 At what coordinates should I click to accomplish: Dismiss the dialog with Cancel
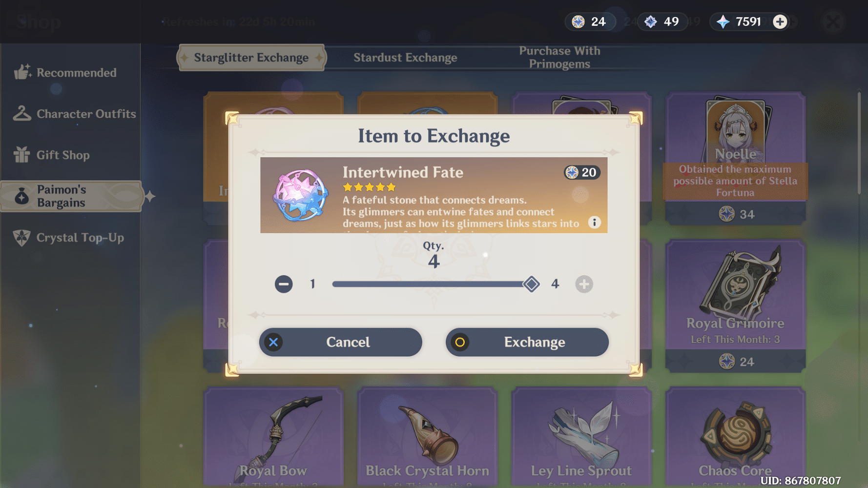340,342
